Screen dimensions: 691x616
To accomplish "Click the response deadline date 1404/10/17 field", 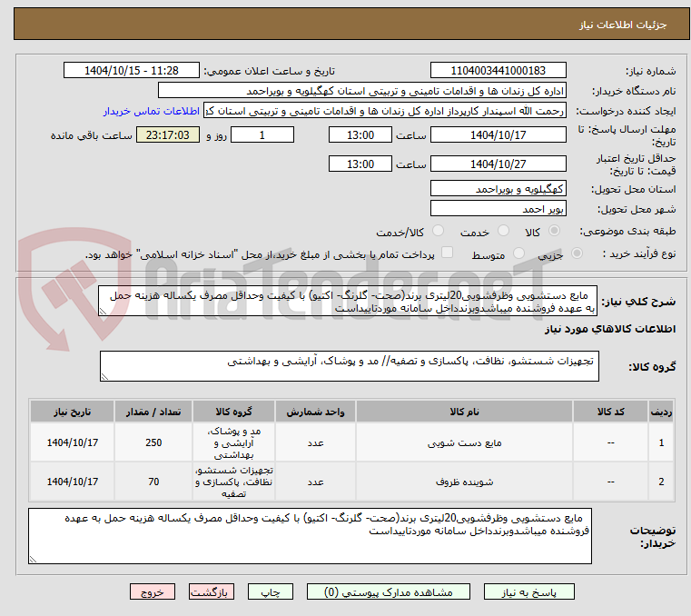I will (498, 135).
